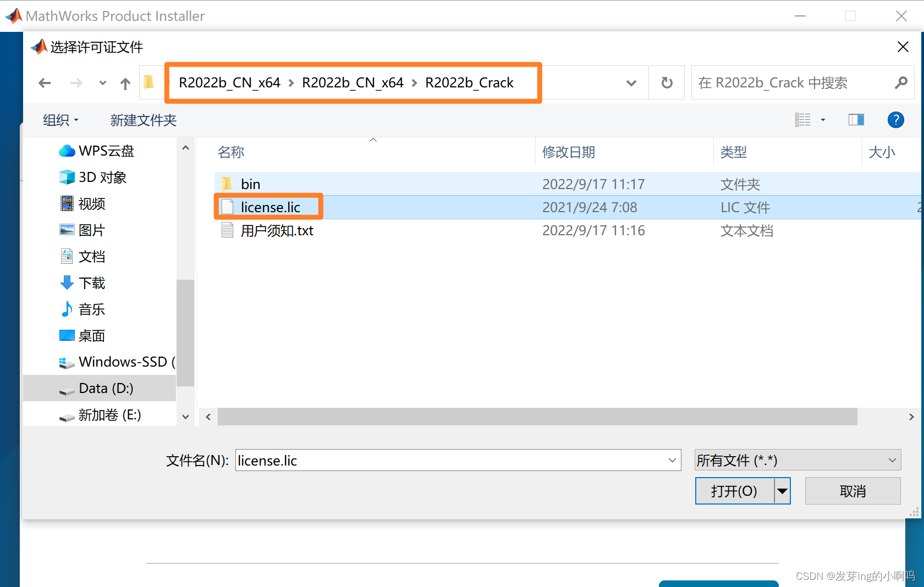This screenshot has height=587, width=924.
Task: Go back with the left arrow button
Action: (x=45, y=83)
